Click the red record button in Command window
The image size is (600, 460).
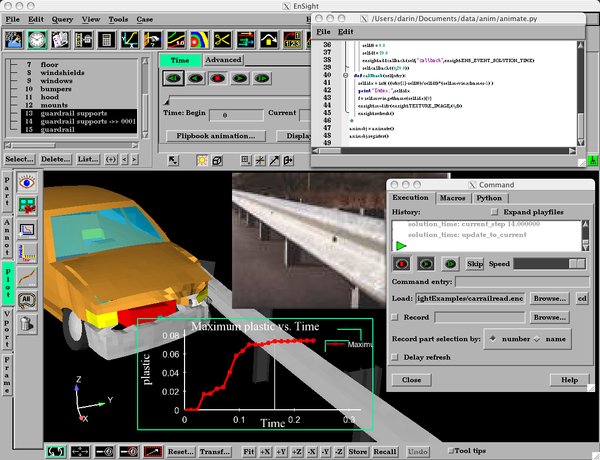(x=402, y=264)
